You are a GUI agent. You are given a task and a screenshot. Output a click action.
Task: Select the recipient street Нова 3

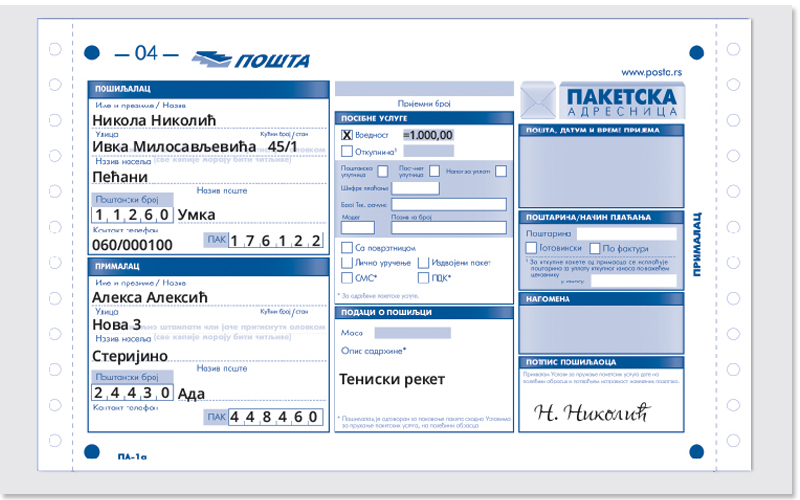(x=116, y=324)
